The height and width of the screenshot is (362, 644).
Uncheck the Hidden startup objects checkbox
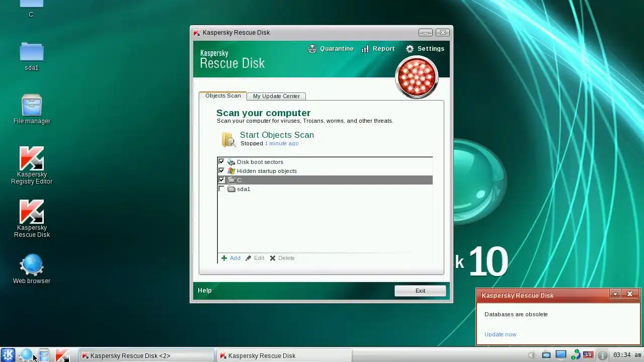pyautogui.click(x=221, y=171)
